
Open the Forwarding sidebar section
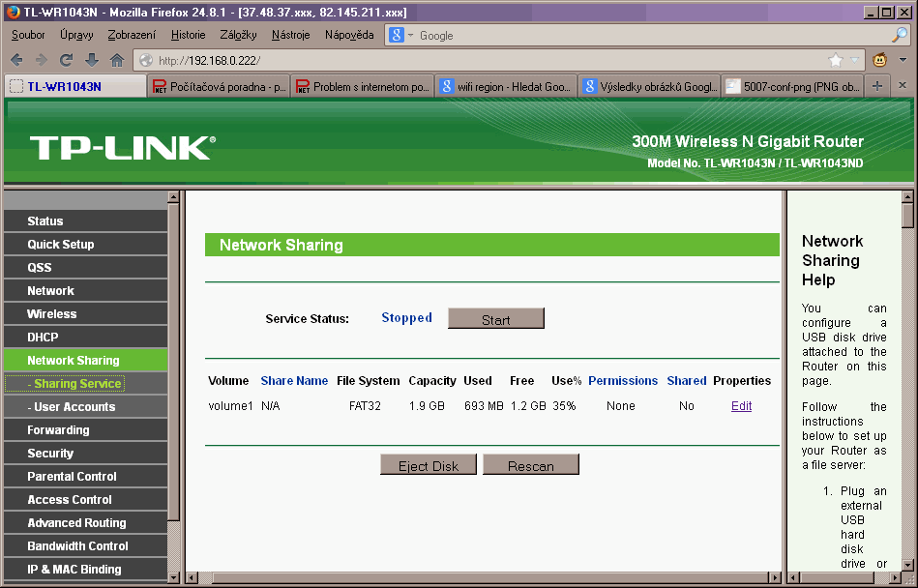click(85, 430)
